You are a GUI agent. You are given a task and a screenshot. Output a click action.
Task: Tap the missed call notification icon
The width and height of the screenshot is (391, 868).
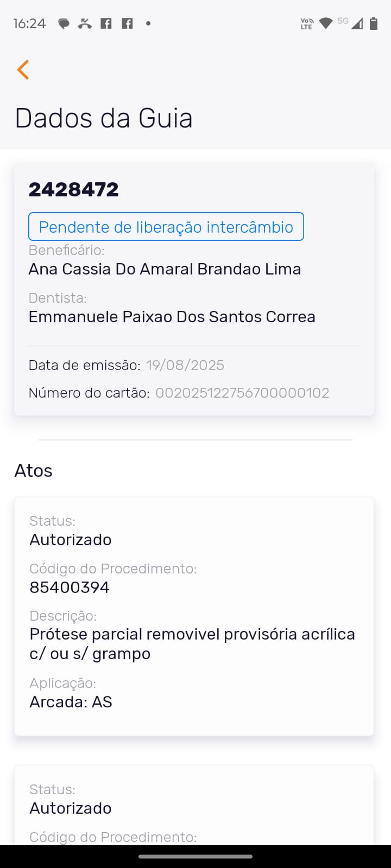click(x=85, y=23)
